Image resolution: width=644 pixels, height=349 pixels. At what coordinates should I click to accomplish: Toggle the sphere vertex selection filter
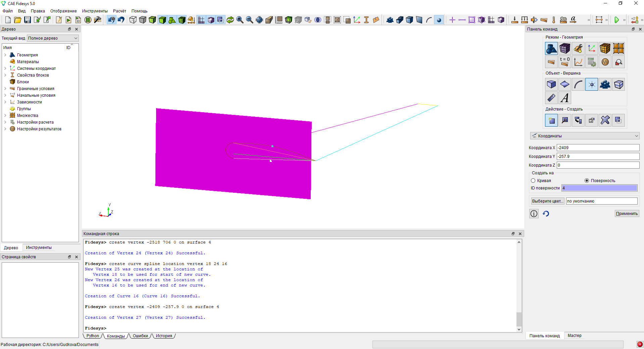[x=439, y=20]
